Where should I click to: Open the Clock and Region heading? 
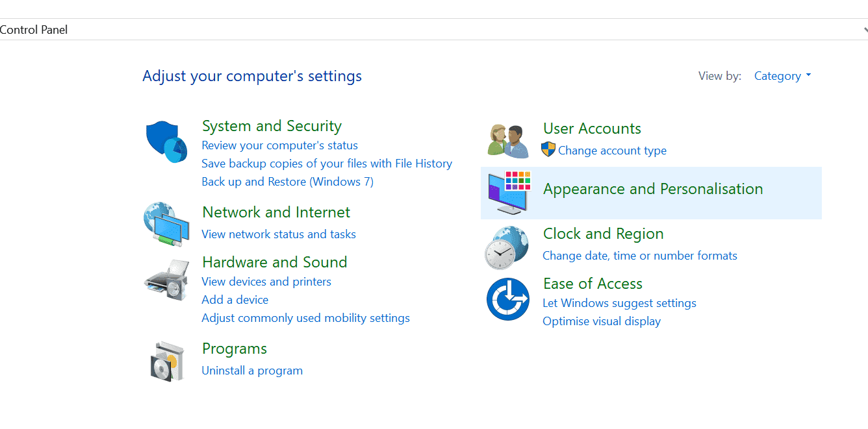pyautogui.click(x=604, y=234)
